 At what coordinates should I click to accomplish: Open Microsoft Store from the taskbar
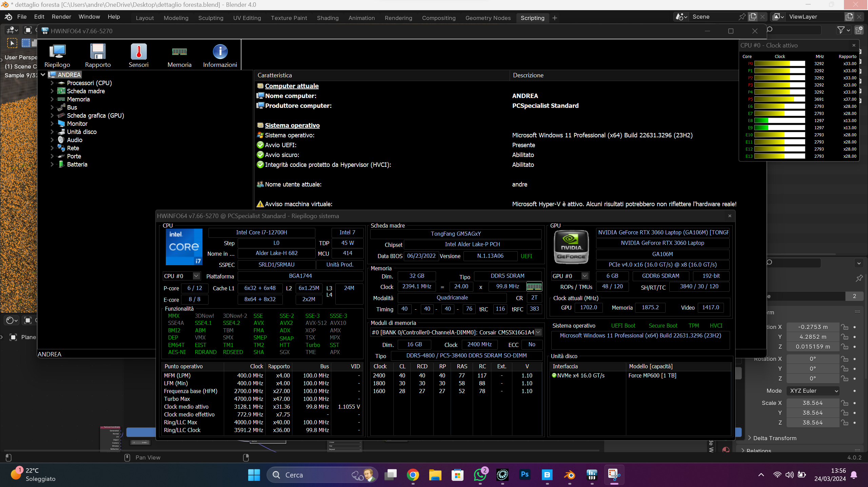457,475
